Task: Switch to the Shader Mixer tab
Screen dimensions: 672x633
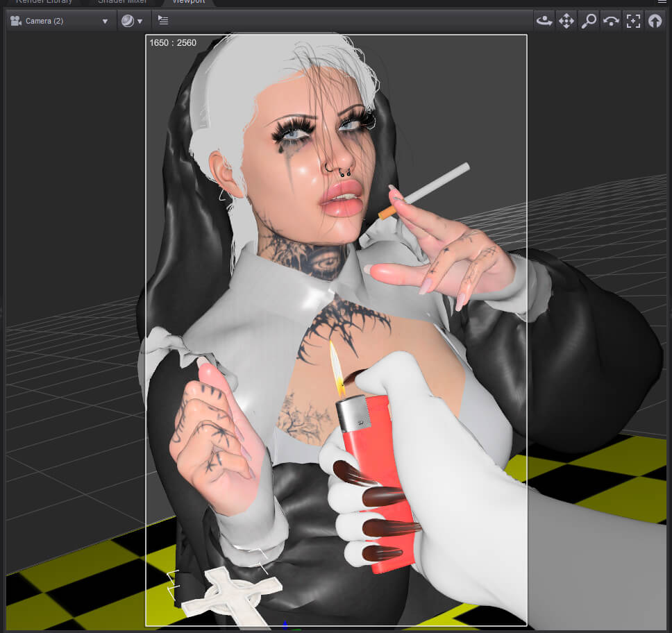Action: coord(122,2)
